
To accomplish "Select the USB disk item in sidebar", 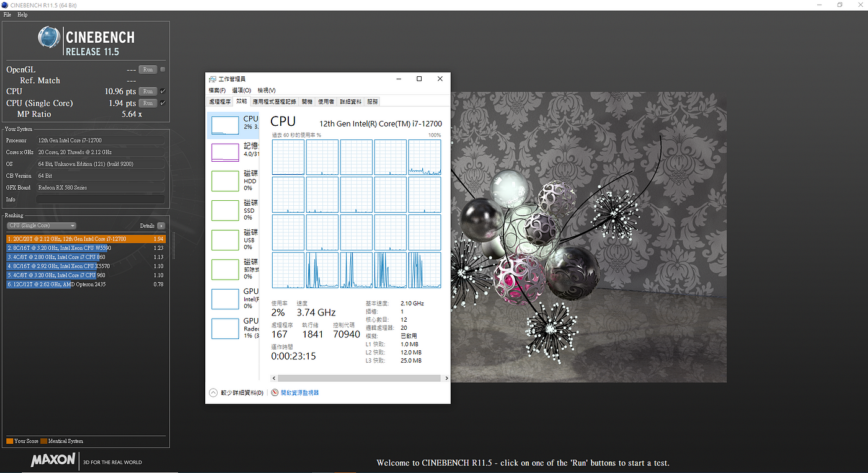I will [x=234, y=240].
